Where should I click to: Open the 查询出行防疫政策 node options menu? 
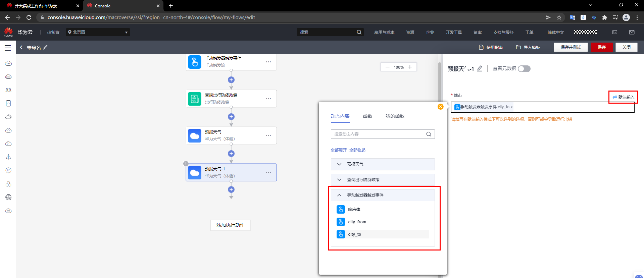pyautogui.click(x=268, y=99)
